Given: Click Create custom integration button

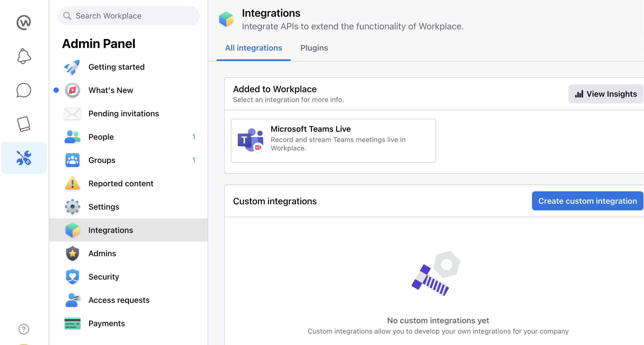Looking at the screenshot, I should [x=587, y=201].
